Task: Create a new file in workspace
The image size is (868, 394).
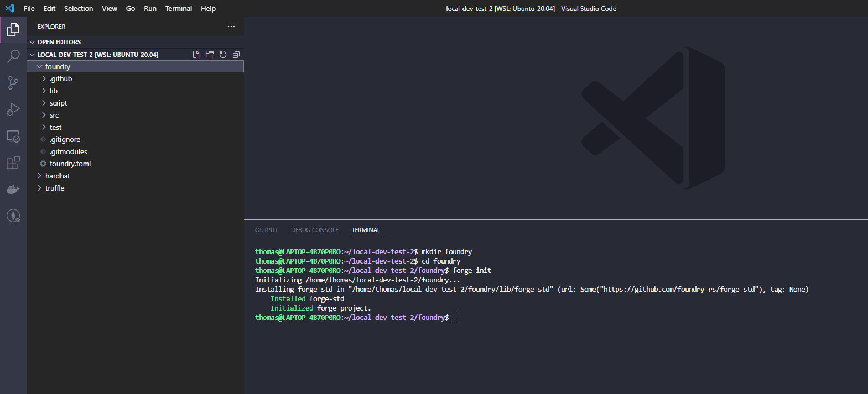Action: tap(196, 55)
